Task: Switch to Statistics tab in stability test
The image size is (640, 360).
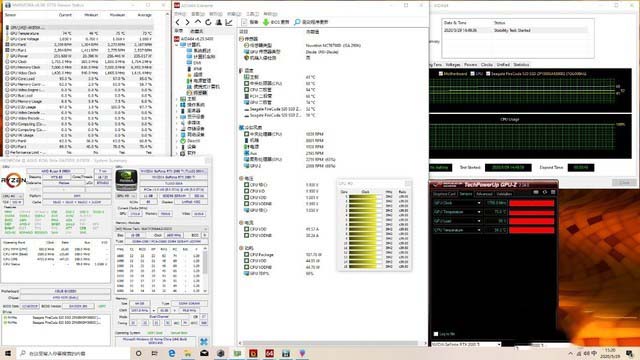Action: (521, 64)
